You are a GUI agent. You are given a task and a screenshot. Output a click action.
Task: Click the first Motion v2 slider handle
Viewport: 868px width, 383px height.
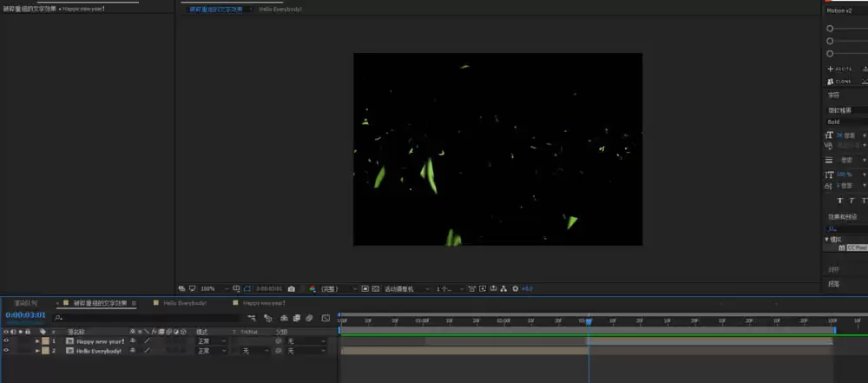coord(830,29)
